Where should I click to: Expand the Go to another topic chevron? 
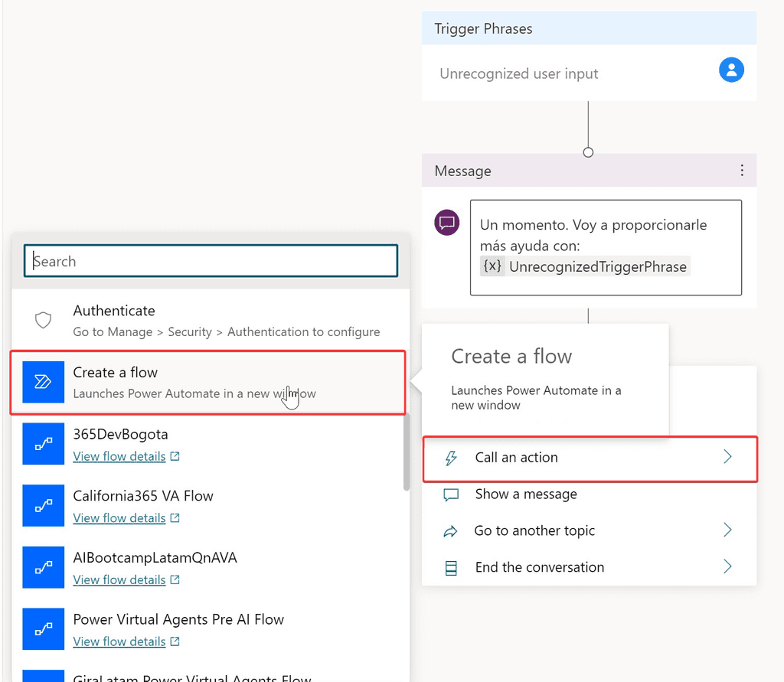[727, 530]
